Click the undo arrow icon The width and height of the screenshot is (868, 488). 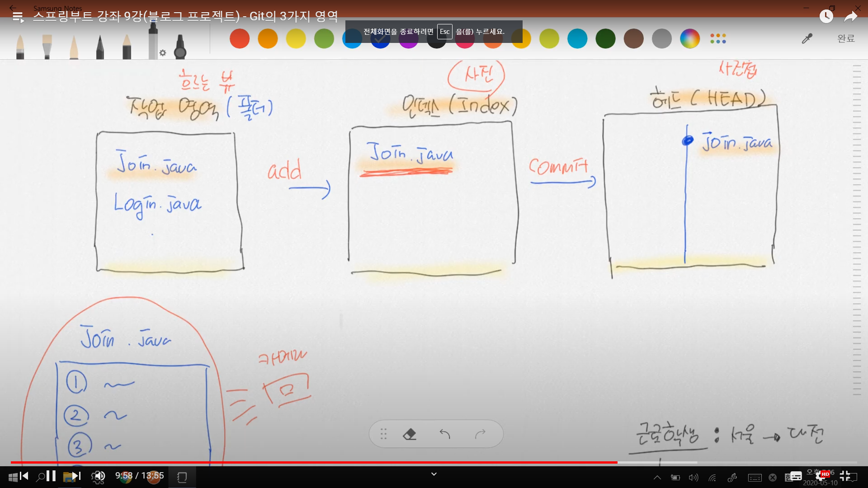pos(445,434)
